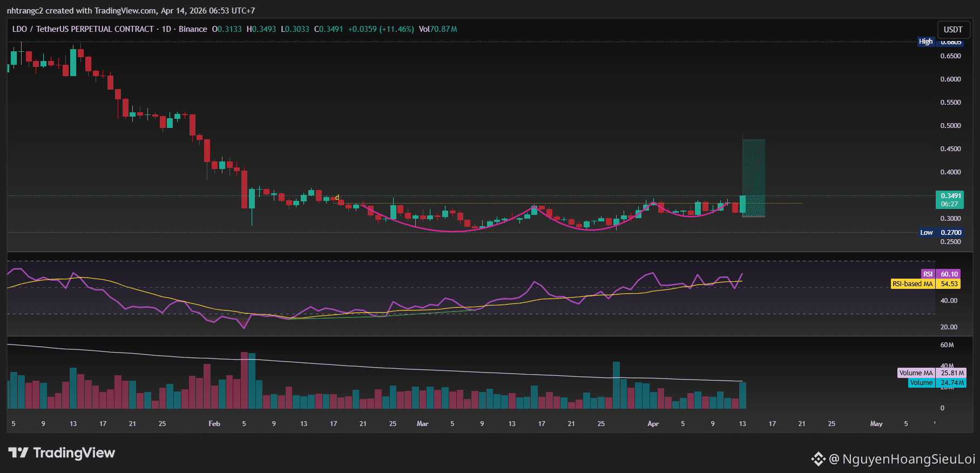Click the "Volume MA" indicator label

[916, 373]
